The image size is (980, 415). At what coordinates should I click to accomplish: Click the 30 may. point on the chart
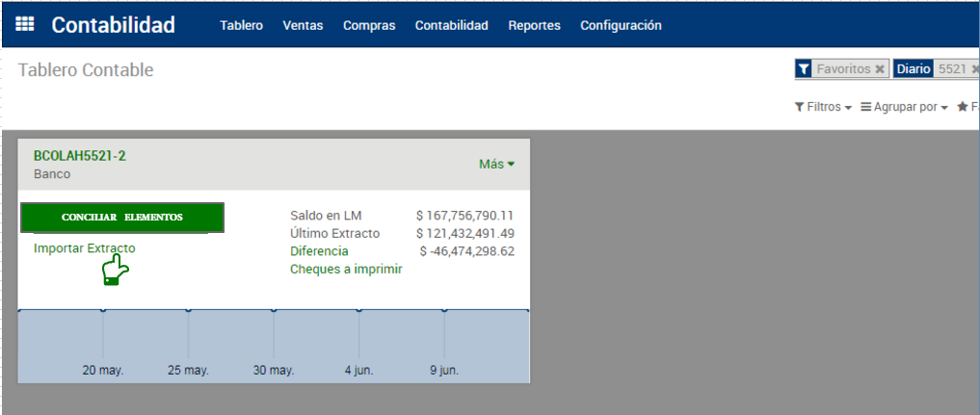click(x=274, y=310)
